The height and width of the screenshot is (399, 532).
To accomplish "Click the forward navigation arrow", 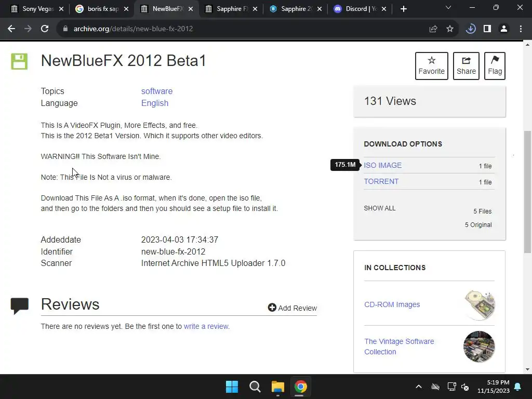I will pos(28,29).
